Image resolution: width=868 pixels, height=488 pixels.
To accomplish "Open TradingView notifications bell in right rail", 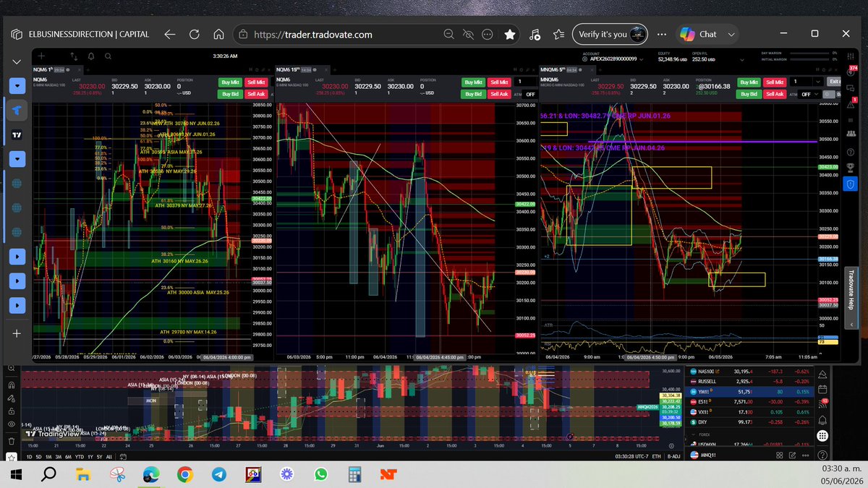I will click(x=821, y=420).
